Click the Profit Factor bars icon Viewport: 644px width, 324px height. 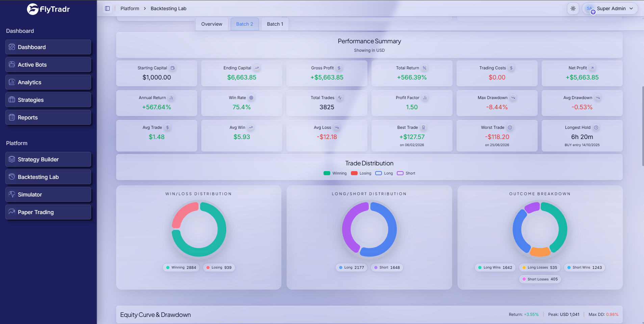[x=425, y=98]
